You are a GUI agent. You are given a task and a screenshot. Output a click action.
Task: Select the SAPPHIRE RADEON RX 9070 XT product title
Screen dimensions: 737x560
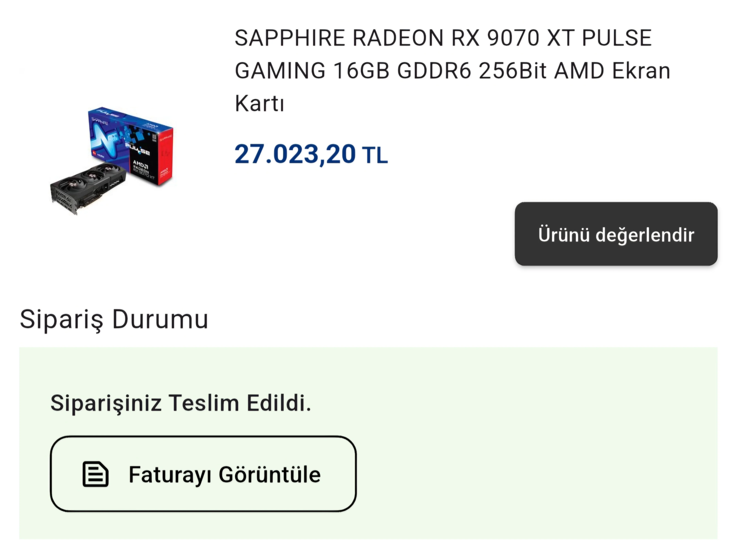pos(452,70)
